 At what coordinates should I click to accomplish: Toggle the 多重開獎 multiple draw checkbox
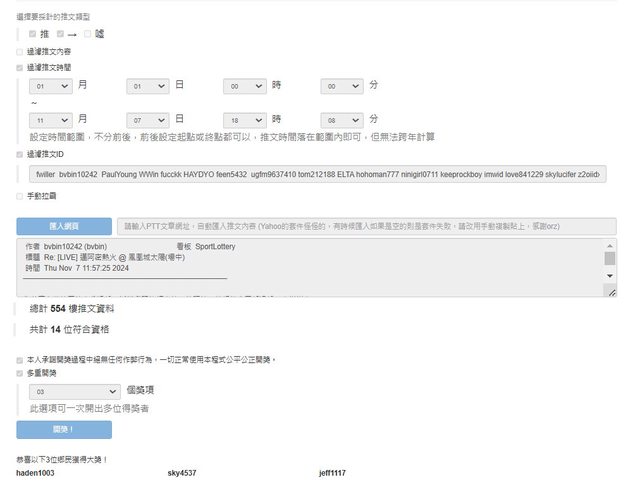tap(20, 374)
